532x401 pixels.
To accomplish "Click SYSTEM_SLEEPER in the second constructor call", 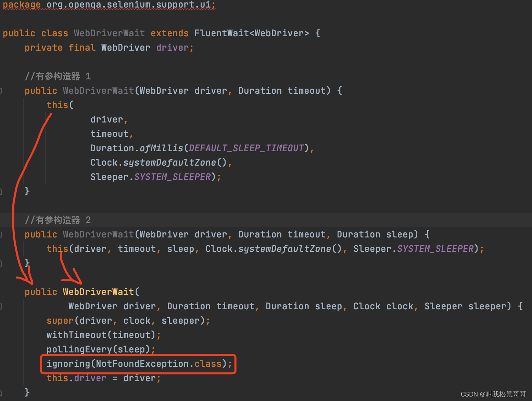I will coord(435,249).
